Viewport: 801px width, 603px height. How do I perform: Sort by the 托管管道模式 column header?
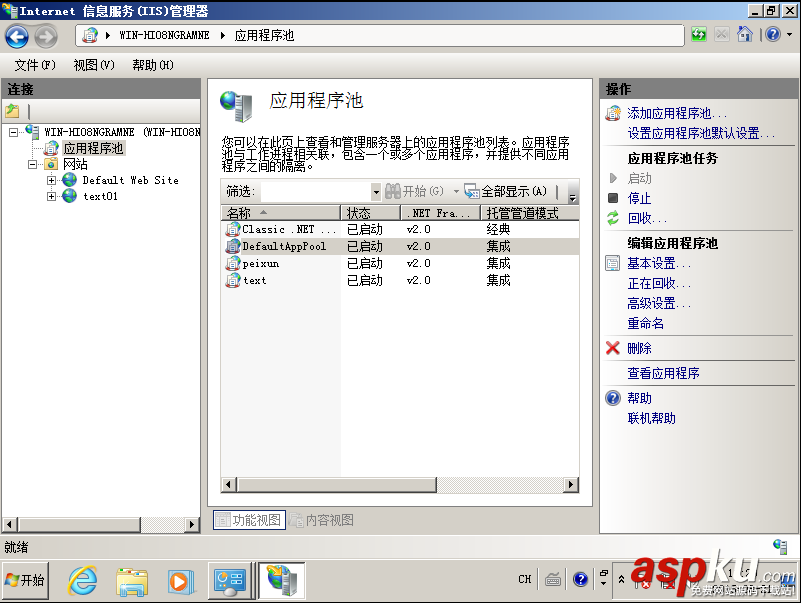point(530,213)
